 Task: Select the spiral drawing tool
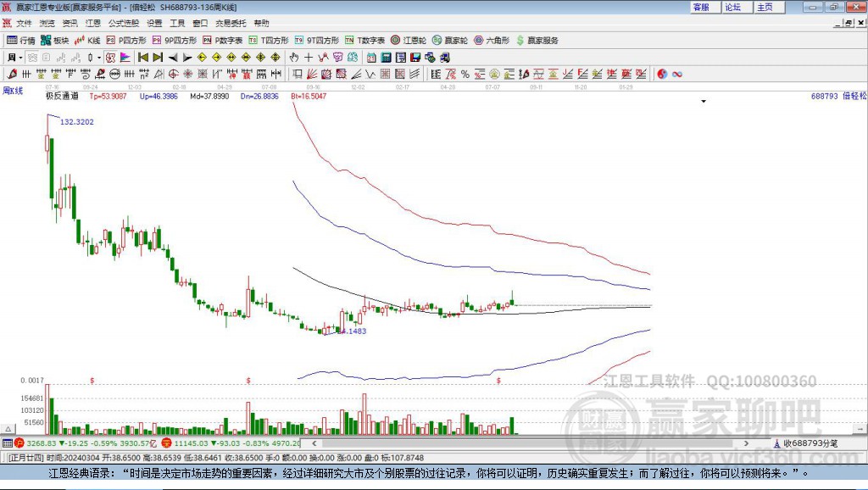(x=86, y=74)
